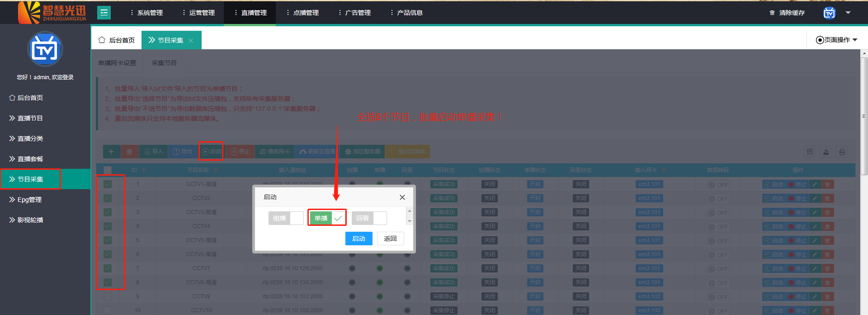Viewport: 868px width, 315px height.
Task: Click the home icon tab 后台首页
Action: point(117,40)
